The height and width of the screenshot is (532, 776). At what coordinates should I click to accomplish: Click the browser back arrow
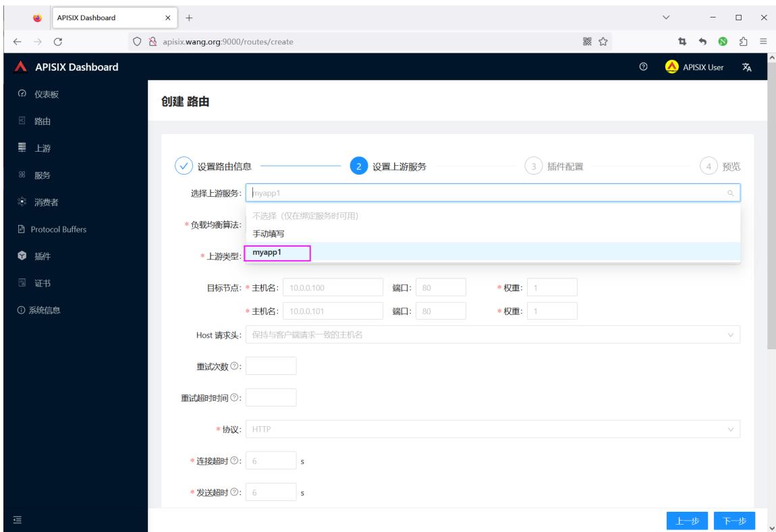pos(18,42)
